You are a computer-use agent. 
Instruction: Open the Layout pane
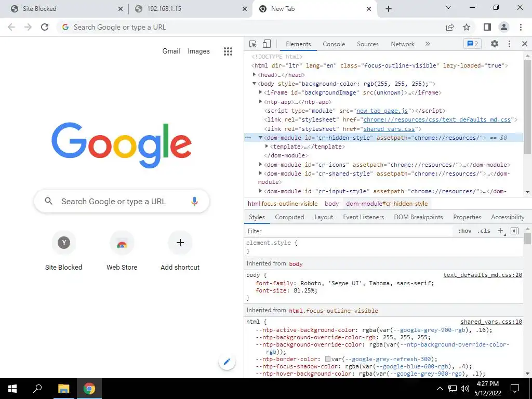[324, 217]
